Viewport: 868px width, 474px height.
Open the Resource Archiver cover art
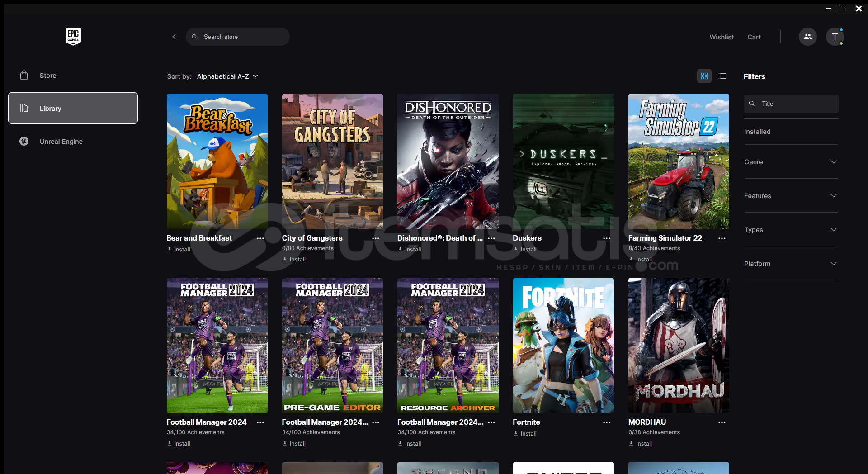coord(448,346)
